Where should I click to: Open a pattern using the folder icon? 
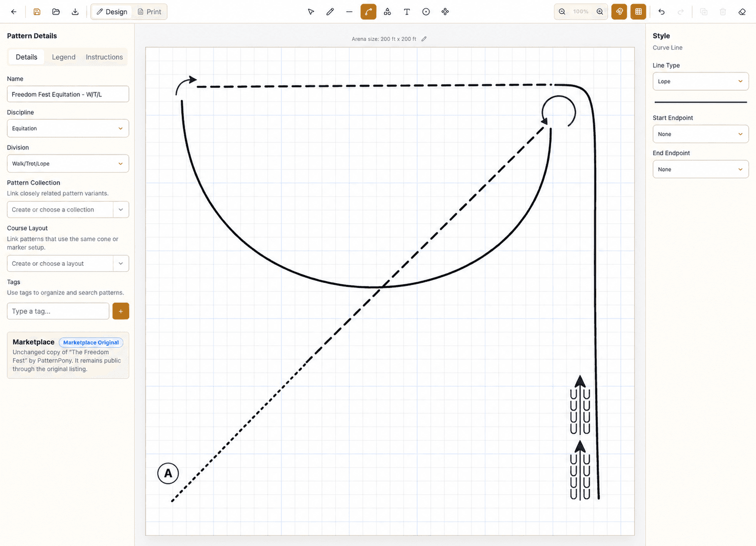point(56,12)
